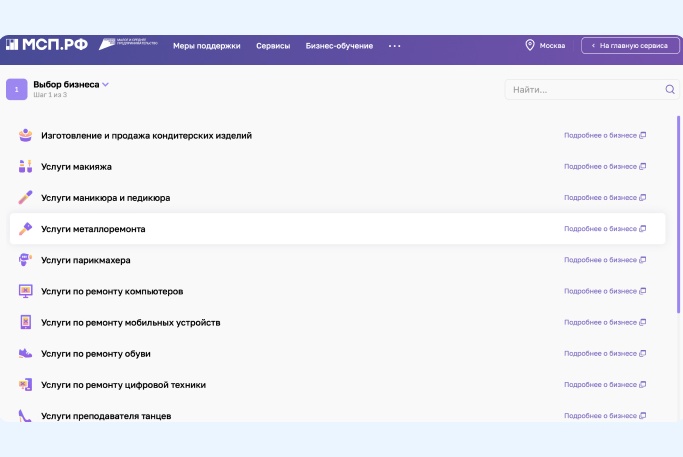Focus the Найти search input field

point(585,90)
